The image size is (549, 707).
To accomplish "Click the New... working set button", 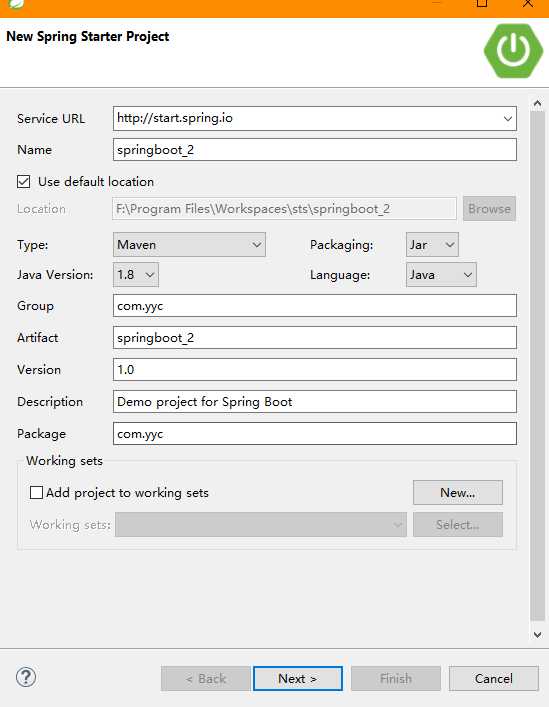I will tap(458, 492).
